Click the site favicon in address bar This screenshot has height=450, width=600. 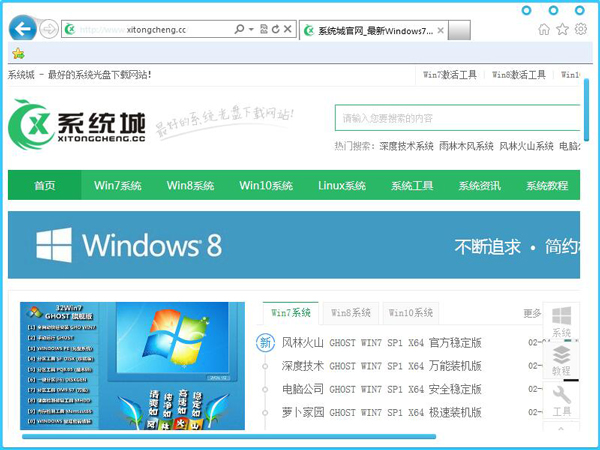(x=70, y=29)
